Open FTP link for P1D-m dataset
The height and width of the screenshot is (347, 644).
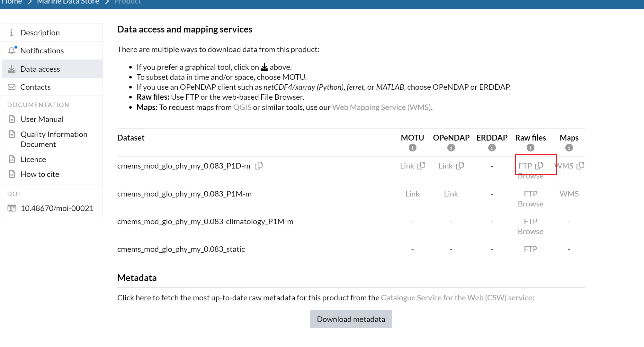pyautogui.click(x=525, y=166)
